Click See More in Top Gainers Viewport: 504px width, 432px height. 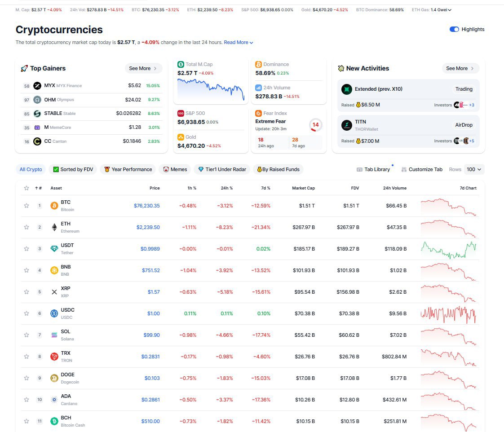click(x=143, y=68)
